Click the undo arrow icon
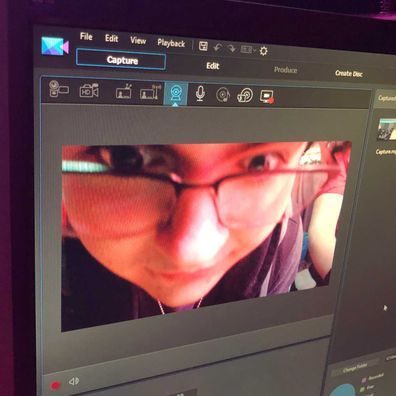Image resolution: width=396 pixels, height=396 pixels. click(x=217, y=48)
